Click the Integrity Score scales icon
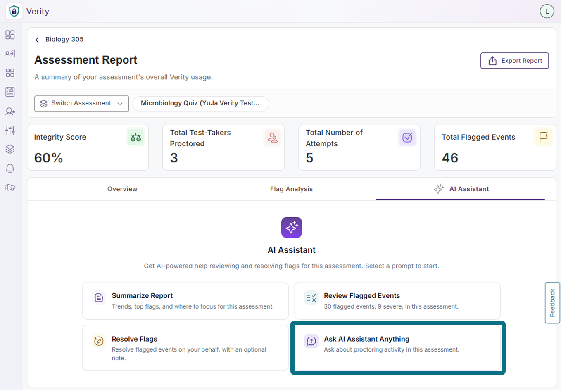 (x=135, y=138)
